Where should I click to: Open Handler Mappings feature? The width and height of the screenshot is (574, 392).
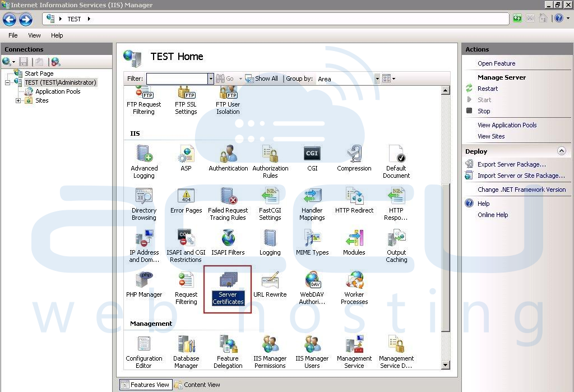[x=312, y=204]
